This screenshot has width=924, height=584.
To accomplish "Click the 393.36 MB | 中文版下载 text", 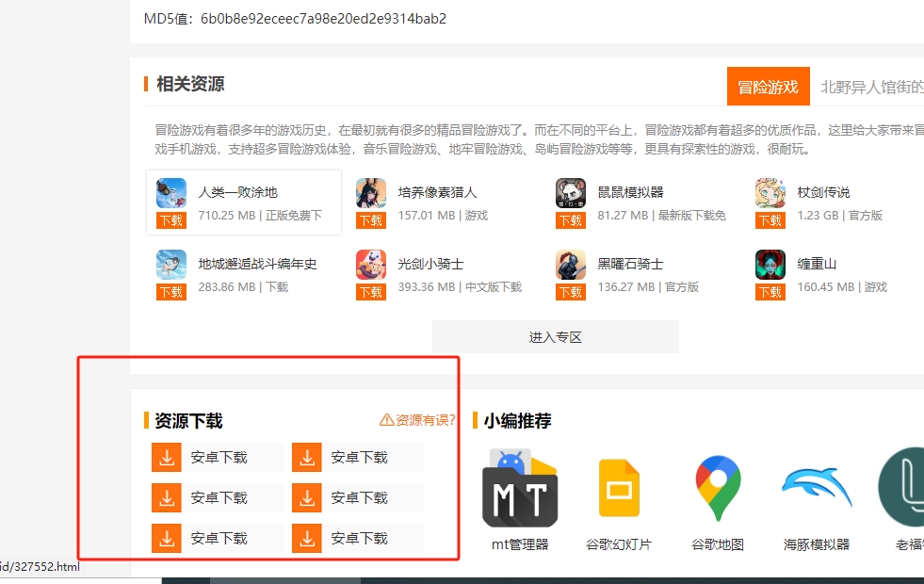I will coord(460,286).
